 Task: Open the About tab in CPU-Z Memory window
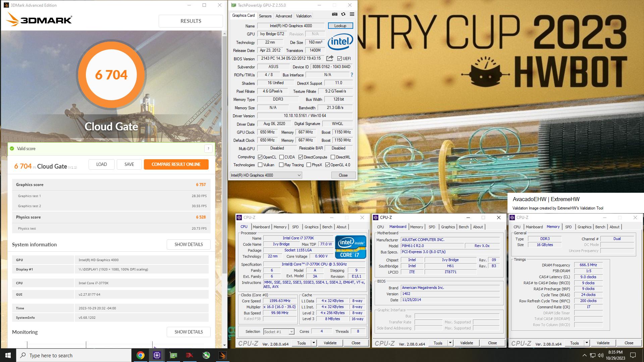point(614,227)
